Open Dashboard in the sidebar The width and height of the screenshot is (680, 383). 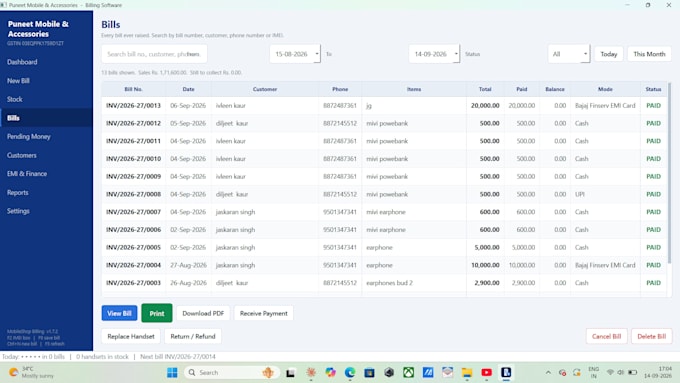(x=22, y=62)
